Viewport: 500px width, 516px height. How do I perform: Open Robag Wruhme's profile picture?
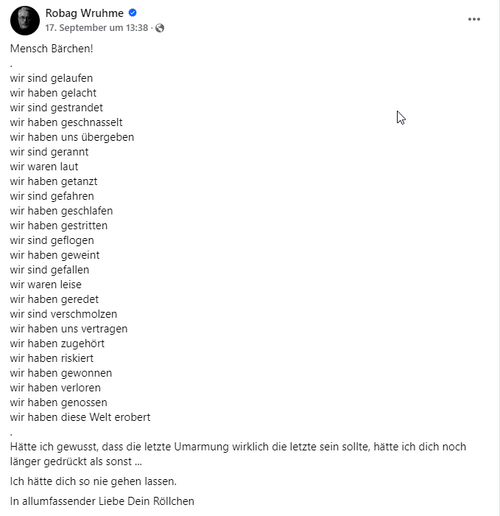25,20
